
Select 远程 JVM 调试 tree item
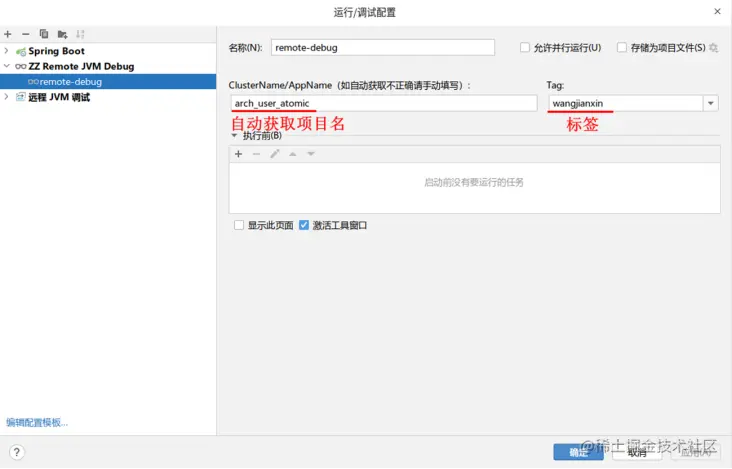click(59, 97)
